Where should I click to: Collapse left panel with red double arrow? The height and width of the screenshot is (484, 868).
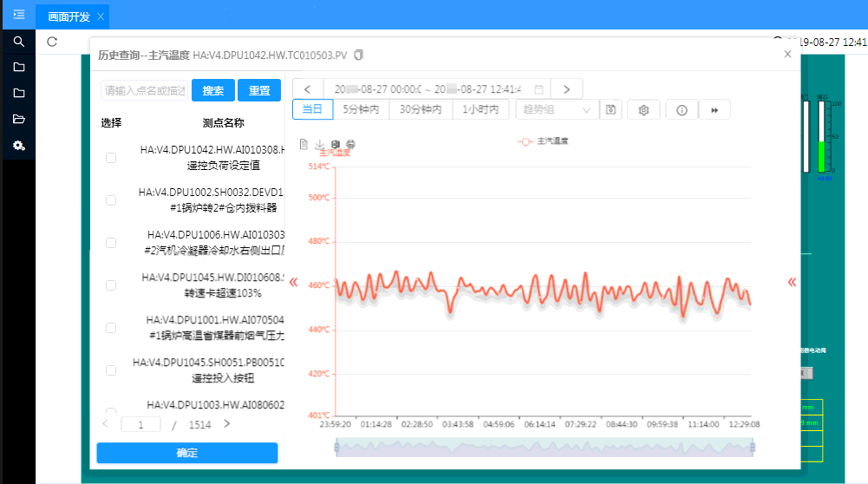(x=293, y=282)
